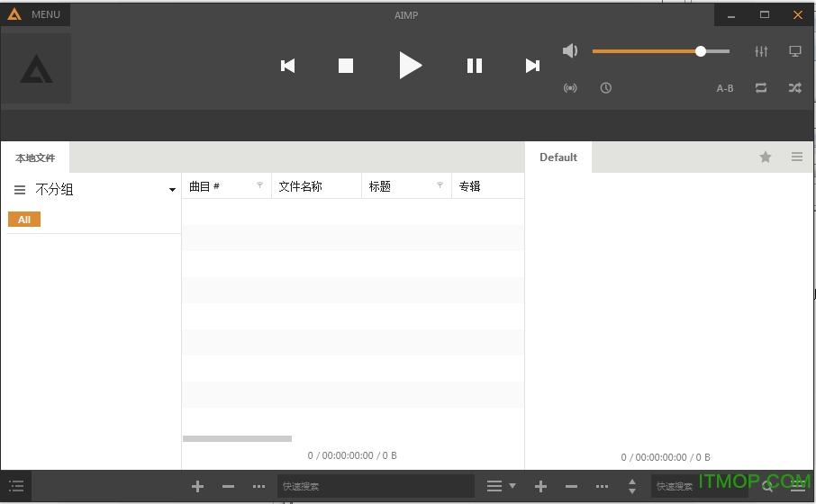
Task: Toggle shuffle playback mode
Action: coord(794,88)
